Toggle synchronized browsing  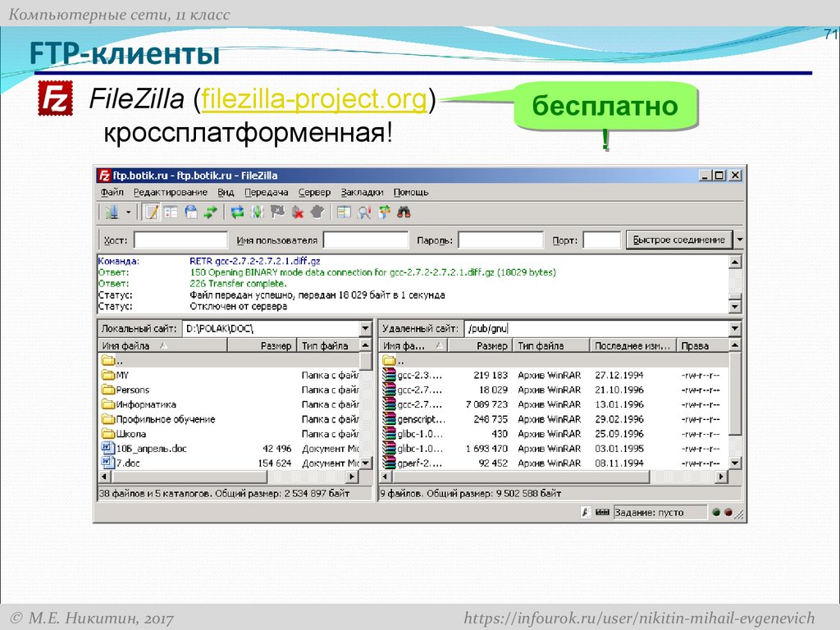pyautogui.click(x=384, y=212)
